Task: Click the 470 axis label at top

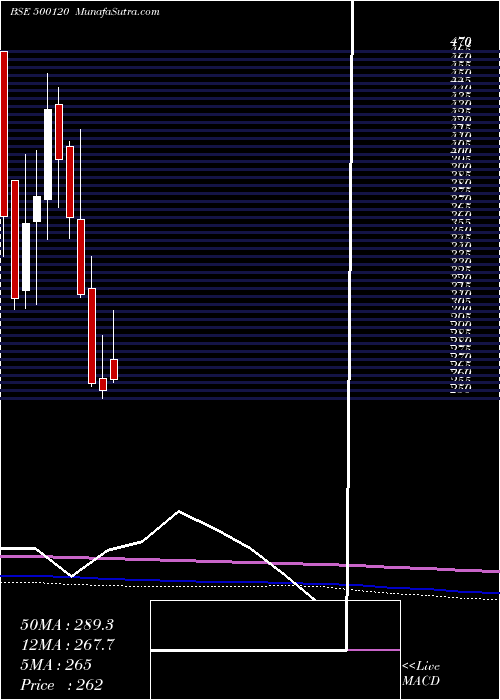Action: tap(460, 42)
